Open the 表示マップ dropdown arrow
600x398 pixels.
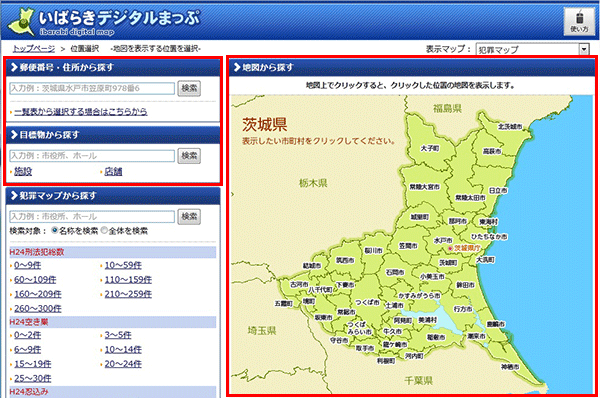pos(584,49)
